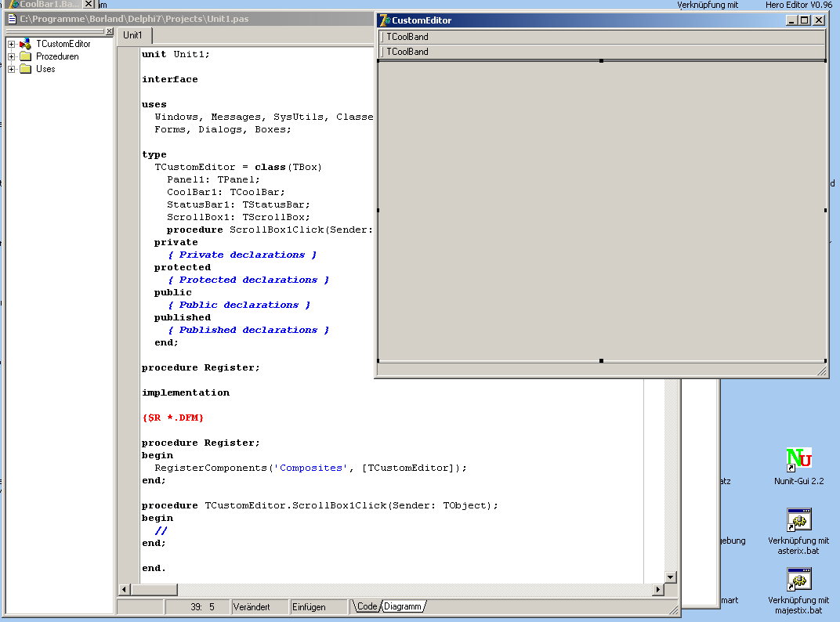Click the vertical scrollbar down arrow
Image resolution: width=840 pixels, height=622 pixels.
point(670,577)
